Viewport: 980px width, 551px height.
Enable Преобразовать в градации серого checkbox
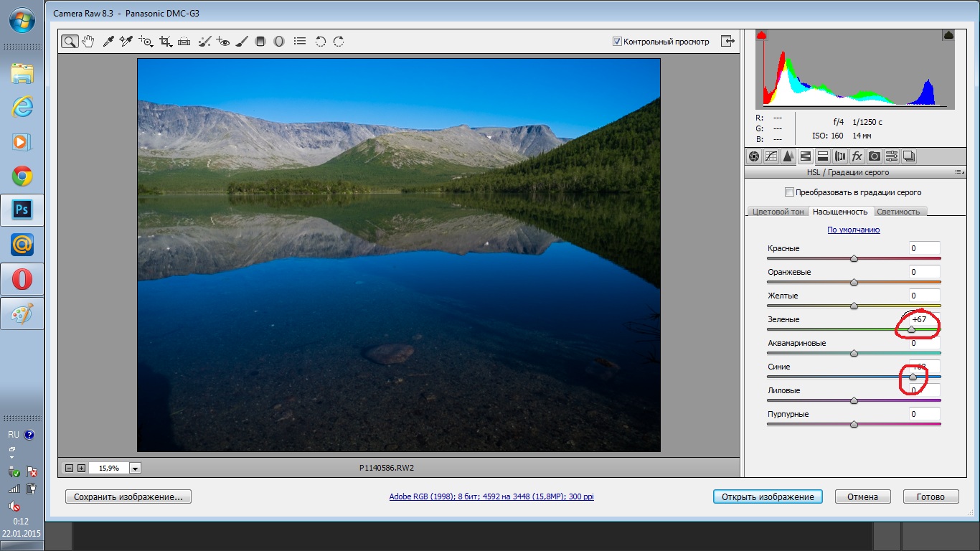[x=790, y=192]
